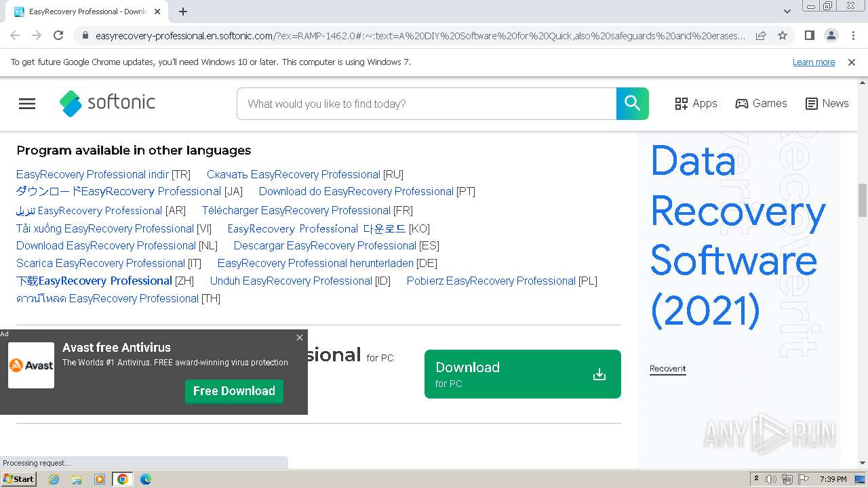Viewport: 868px width, 488px height.
Task: Open Windows Media Player from taskbar
Action: pos(100,479)
